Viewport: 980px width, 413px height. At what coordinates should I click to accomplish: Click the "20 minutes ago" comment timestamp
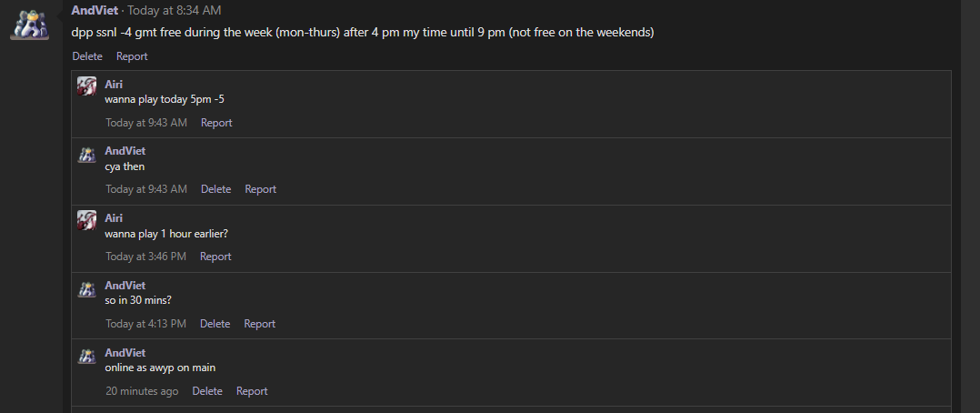142,391
